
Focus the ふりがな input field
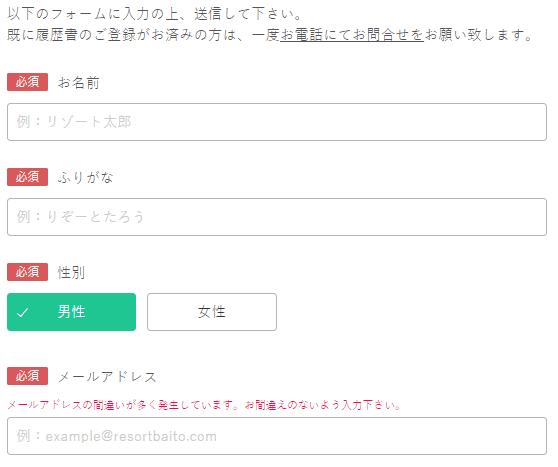(x=277, y=217)
